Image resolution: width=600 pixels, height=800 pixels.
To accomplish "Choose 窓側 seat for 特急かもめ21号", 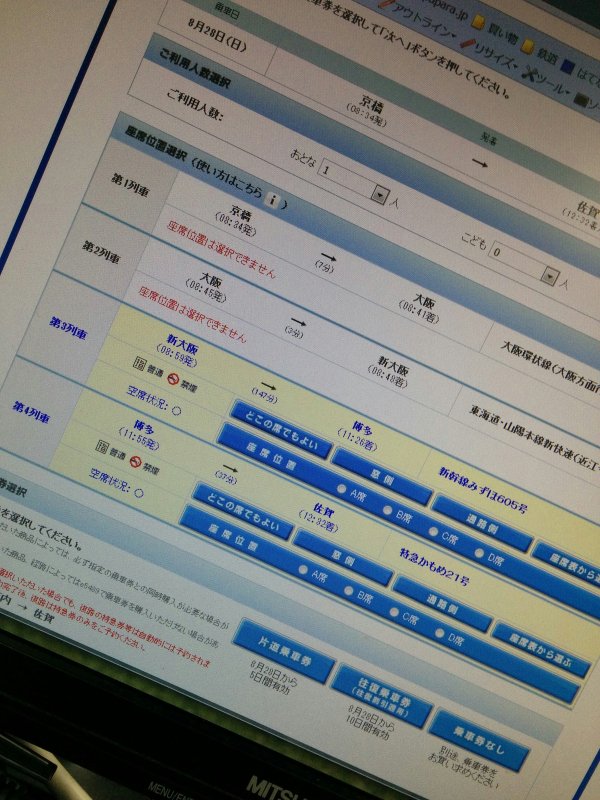I will click(x=343, y=558).
